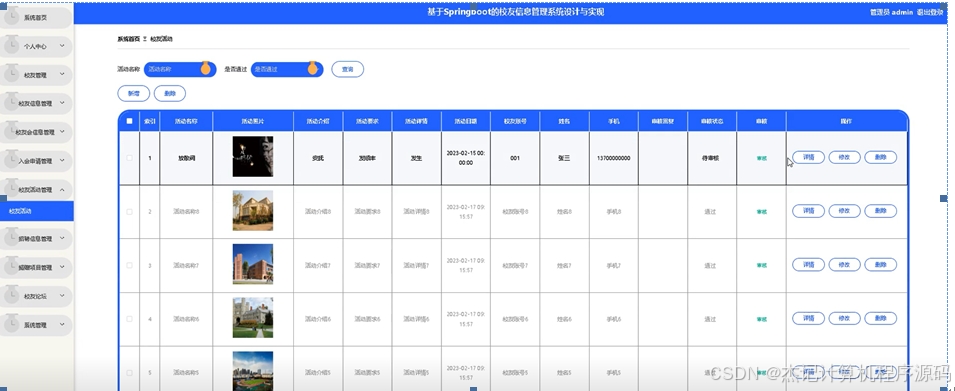The image size is (955, 391).
Task: Open the 是否通过 filter dropdown
Action: click(286, 69)
